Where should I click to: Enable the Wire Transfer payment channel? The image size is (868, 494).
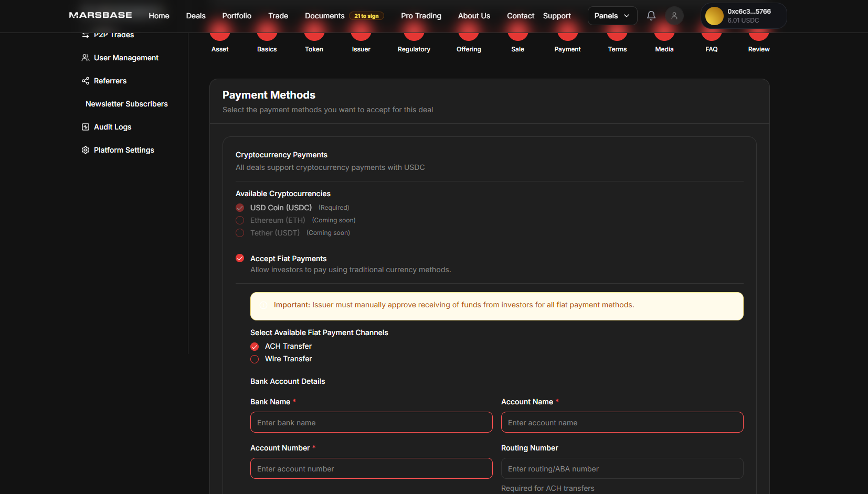[255, 359]
